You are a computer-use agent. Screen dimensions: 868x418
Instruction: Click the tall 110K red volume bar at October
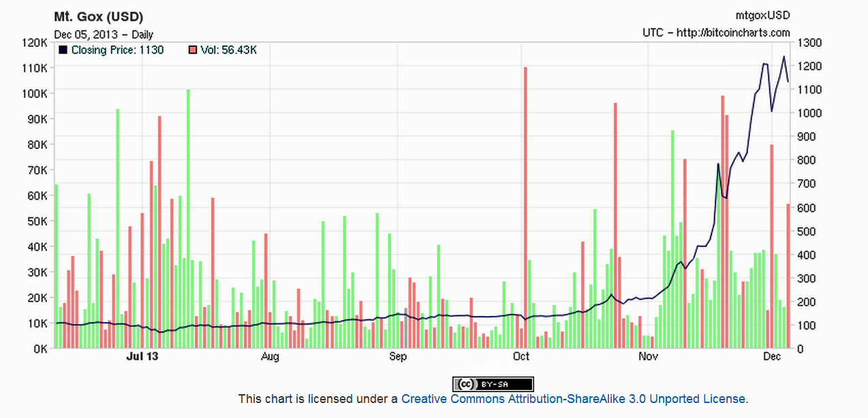pyautogui.click(x=525, y=208)
